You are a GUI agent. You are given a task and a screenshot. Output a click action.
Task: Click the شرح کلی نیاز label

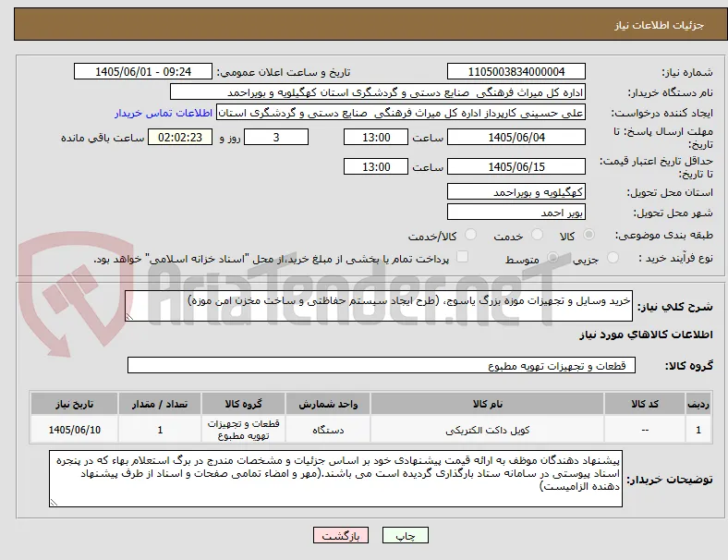click(674, 307)
